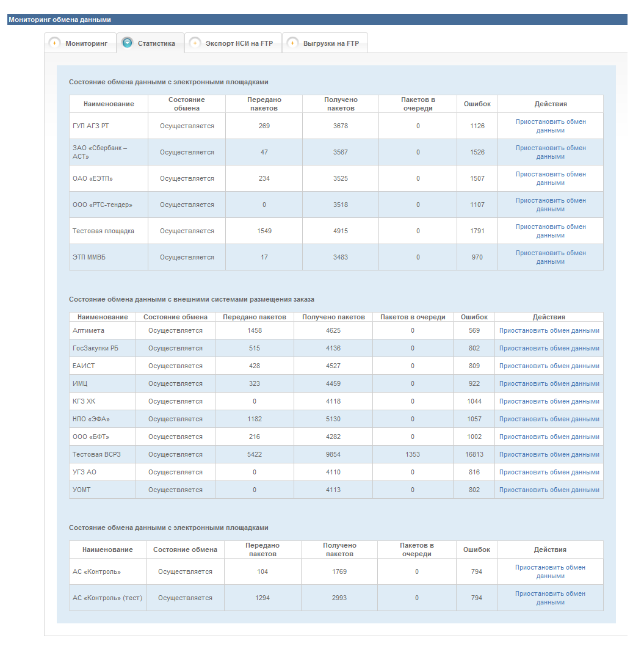Select the ООО «РТС-тендер» name cell
This screenshot has height=649, width=644.
click(109, 205)
